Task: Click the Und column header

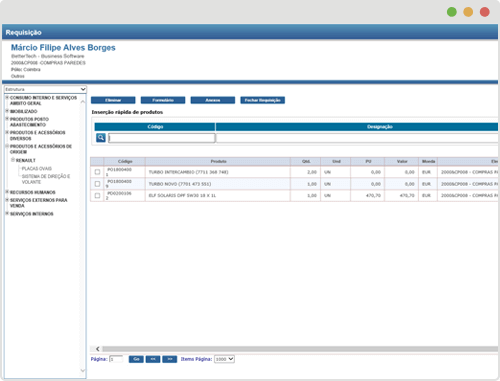Action: point(336,161)
